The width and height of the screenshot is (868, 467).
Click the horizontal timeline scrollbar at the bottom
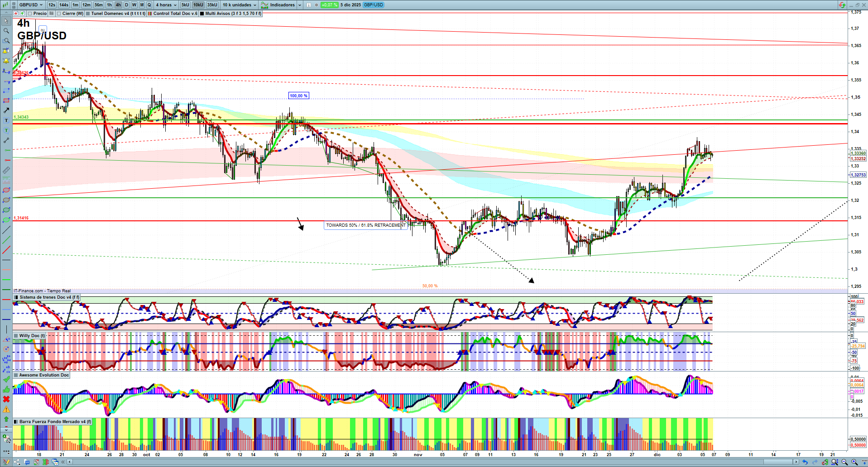[430, 462]
